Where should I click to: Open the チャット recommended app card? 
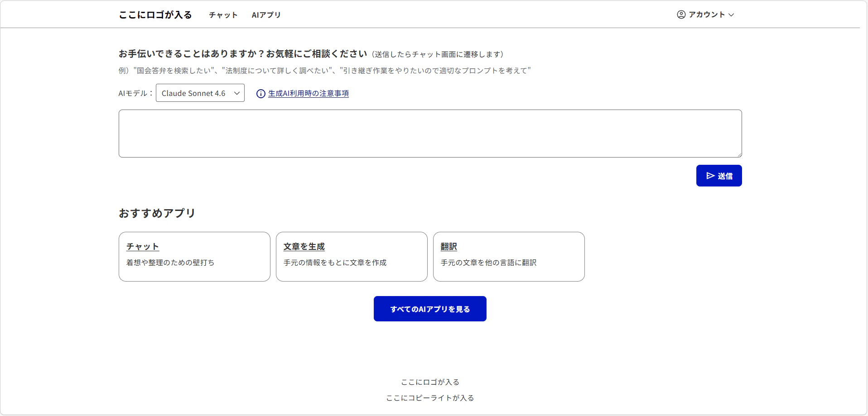(194, 257)
